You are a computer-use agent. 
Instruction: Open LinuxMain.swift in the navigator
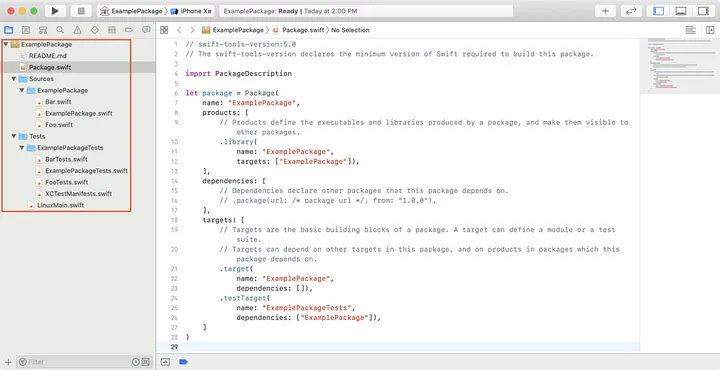(x=60, y=205)
